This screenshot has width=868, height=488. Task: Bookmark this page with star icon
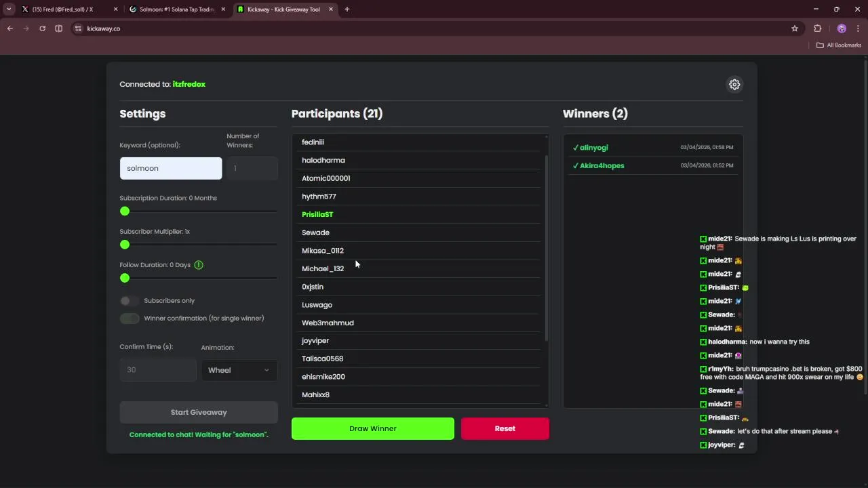click(795, 28)
